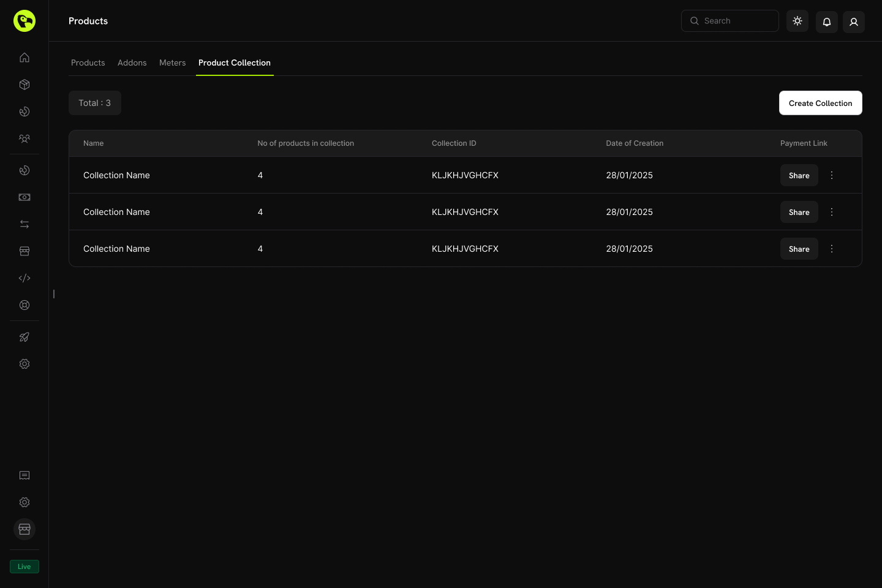Open the Customers icon in sidebar

[x=24, y=138]
